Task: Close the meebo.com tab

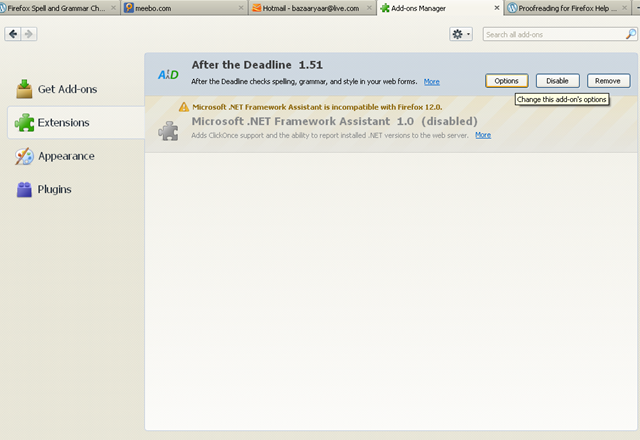Action: point(241,8)
